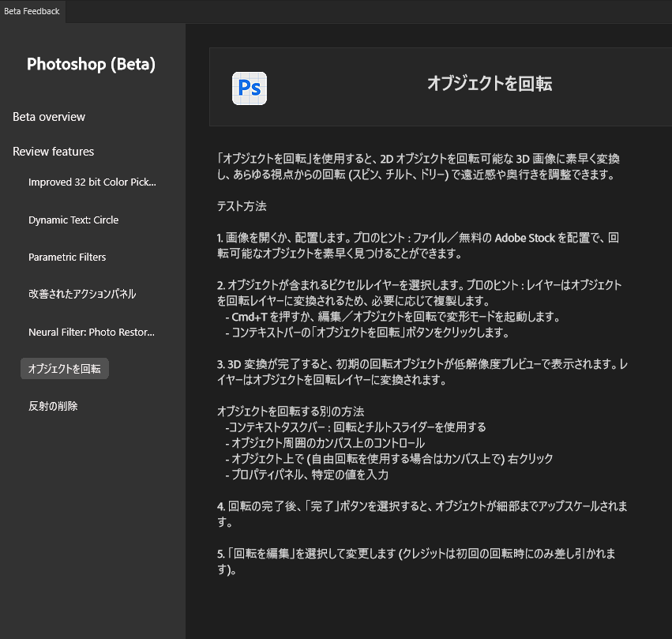Open the Parametric Filters feature page
The image size is (672, 639).
67,257
